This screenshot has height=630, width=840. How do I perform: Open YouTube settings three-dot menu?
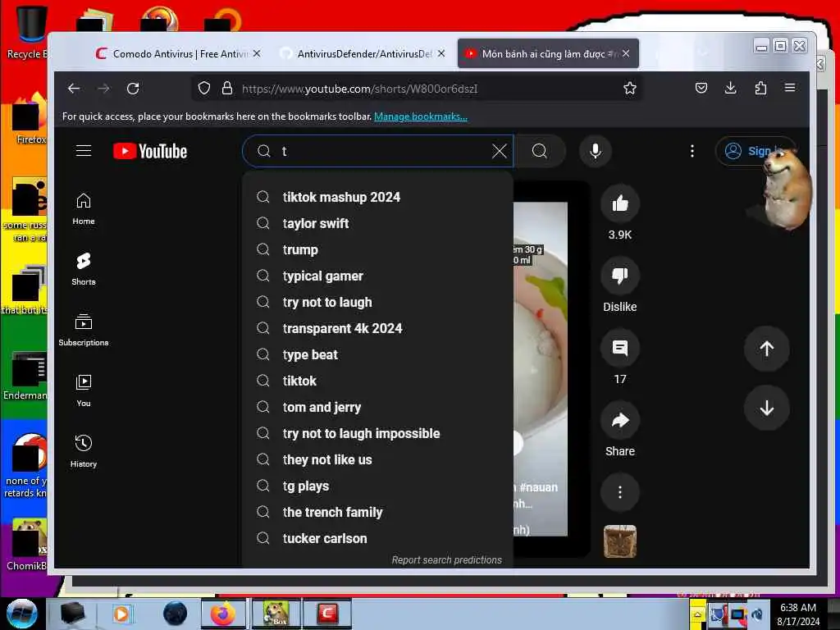point(692,151)
